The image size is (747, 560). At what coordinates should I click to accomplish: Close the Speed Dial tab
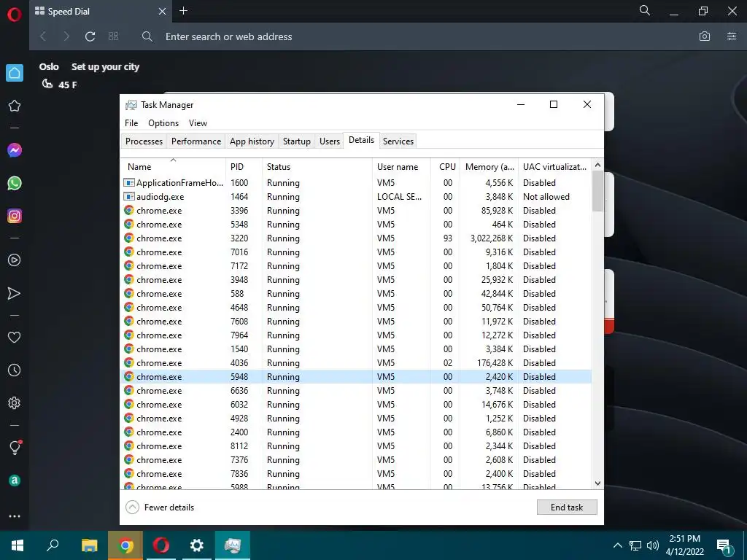pyautogui.click(x=162, y=12)
